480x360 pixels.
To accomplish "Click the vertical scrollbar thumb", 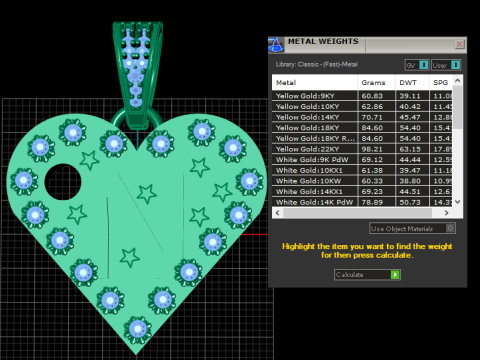I will pos(458,107).
